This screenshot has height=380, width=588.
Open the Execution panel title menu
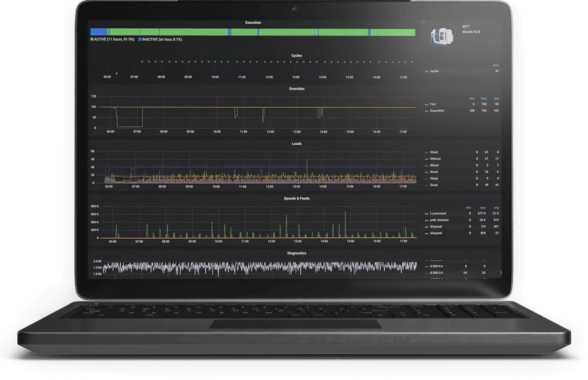253,22
